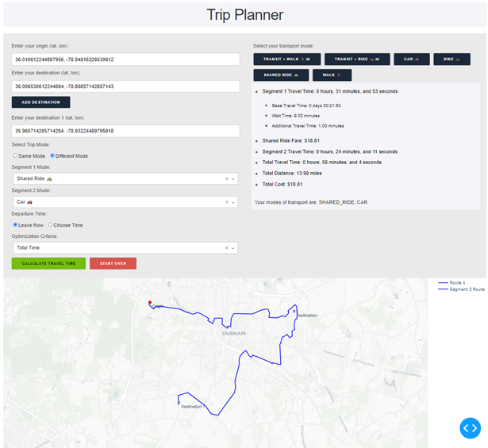The width and height of the screenshot is (488, 448).
Task: Select the Bike transport mode button
Action: tap(450, 59)
